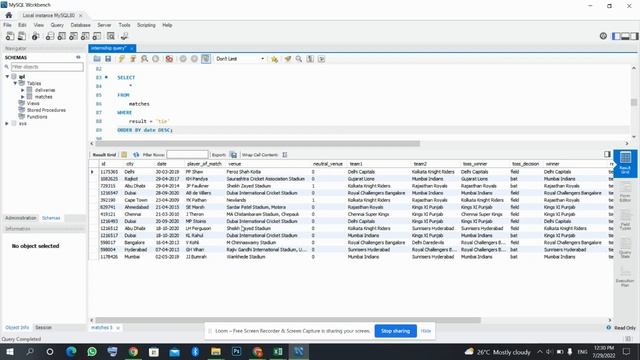640x360 pixels.
Task: Switch to the Session tab
Action: click(x=43, y=328)
